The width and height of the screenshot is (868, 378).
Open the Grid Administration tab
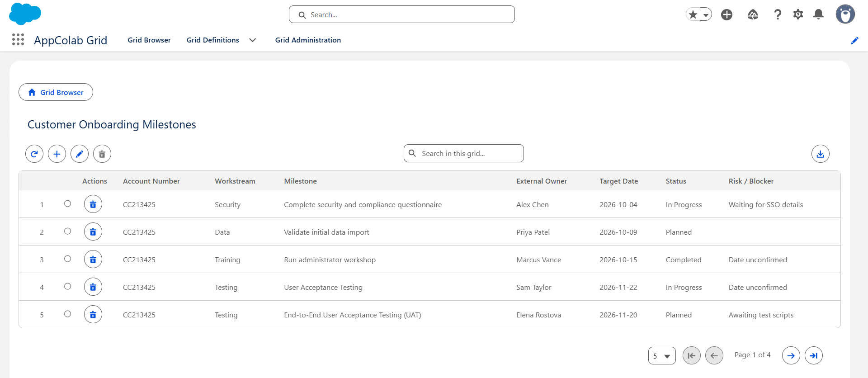point(308,40)
